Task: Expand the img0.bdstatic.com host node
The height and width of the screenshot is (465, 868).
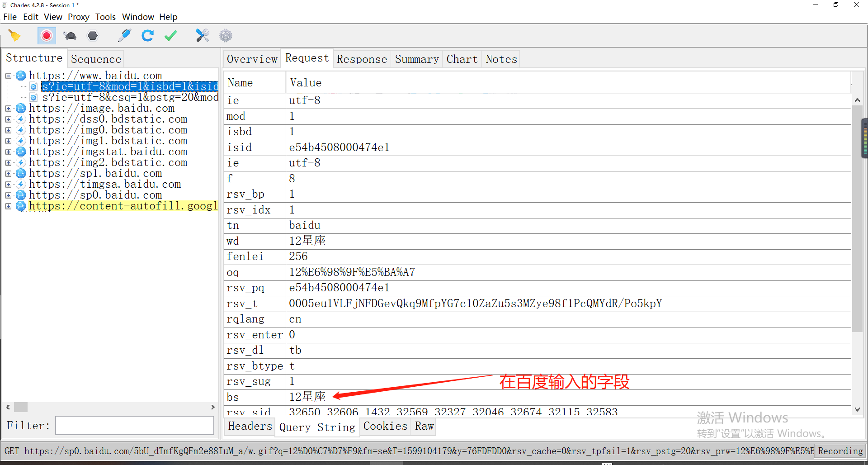Action: pos(8,130)
